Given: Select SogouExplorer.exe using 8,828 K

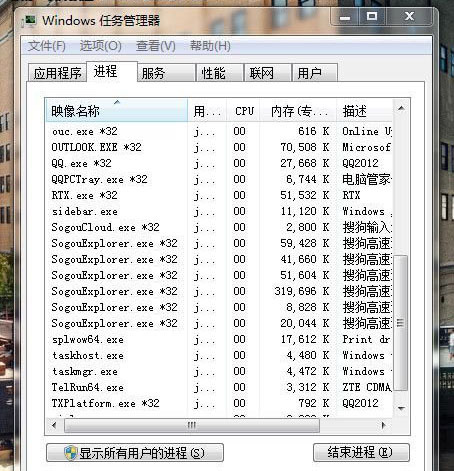Looking at the screenshot, I should tap(219, 307).
